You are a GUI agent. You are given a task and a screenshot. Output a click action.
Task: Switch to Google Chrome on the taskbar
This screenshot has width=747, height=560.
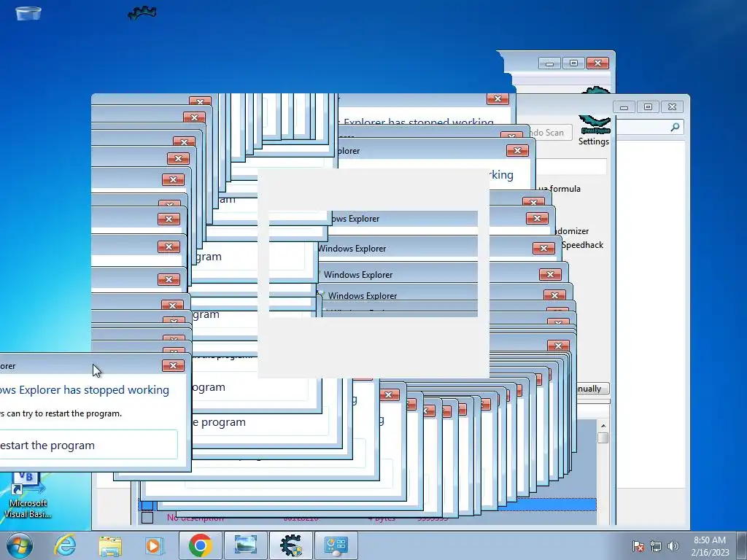(x=200, y=545)
